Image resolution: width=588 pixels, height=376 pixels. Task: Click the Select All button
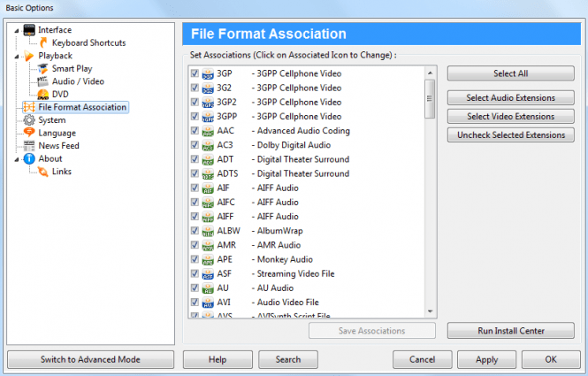[x=511, y=73]
